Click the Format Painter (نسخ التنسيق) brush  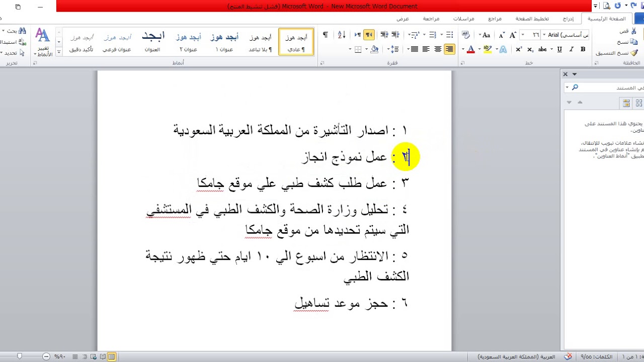(x=635, y=52)
